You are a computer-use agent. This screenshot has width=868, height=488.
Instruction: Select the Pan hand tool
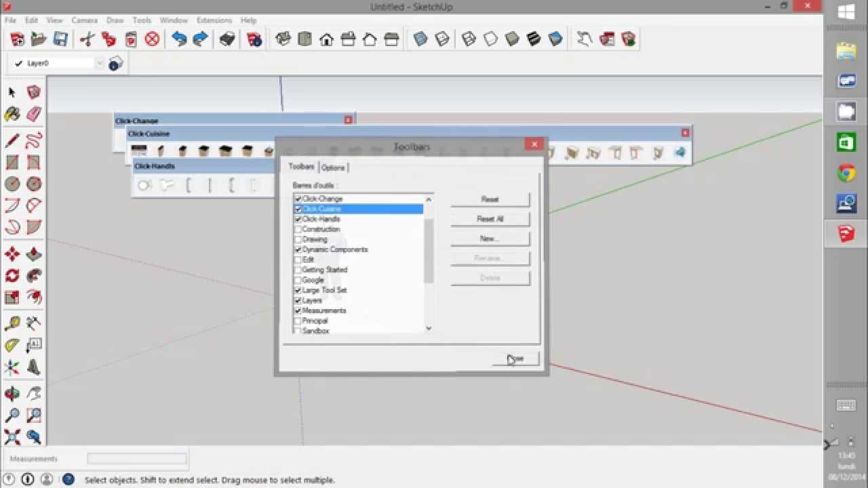(x=34, y=394)
